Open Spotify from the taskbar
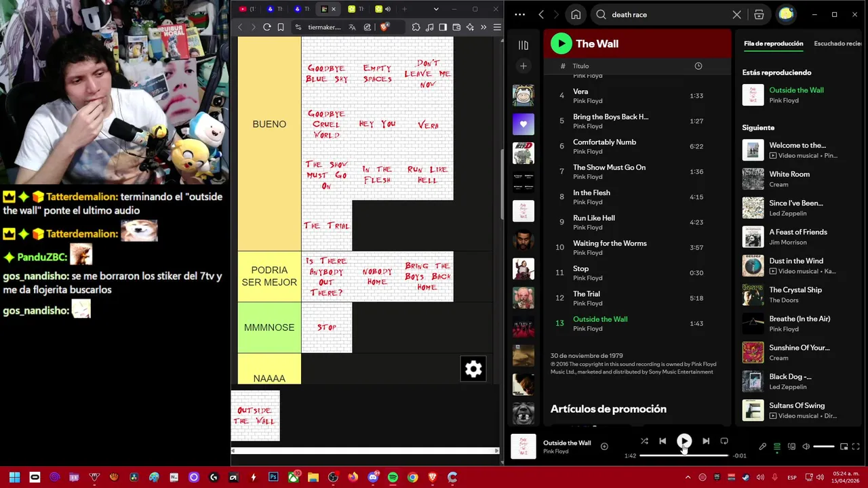Screen dimensions: 868x488 [393, 477]
